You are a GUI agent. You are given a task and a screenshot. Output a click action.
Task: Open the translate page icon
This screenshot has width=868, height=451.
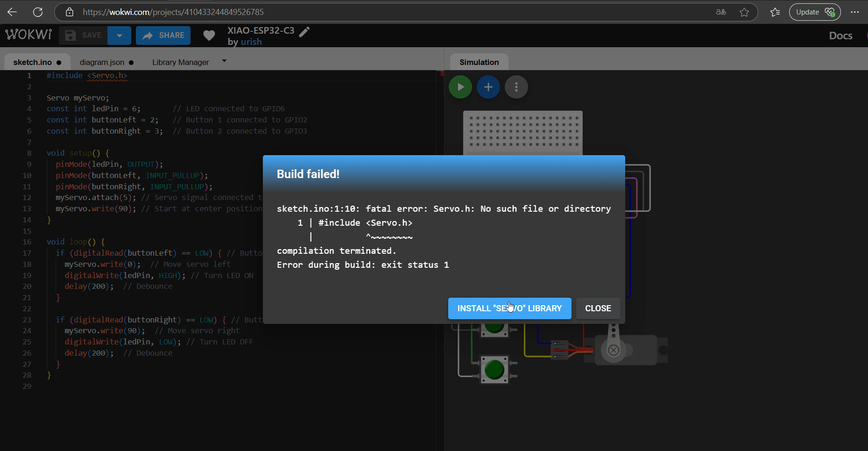click(x=721, y=12)
